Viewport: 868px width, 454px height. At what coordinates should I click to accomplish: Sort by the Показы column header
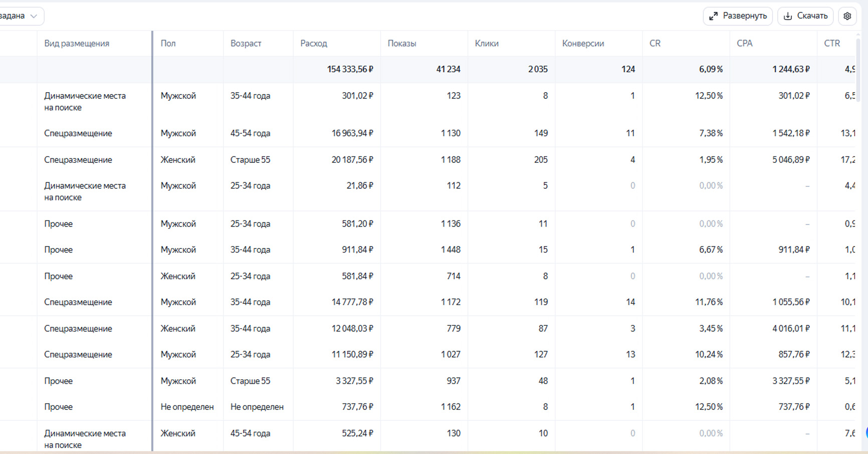[402, 44]
